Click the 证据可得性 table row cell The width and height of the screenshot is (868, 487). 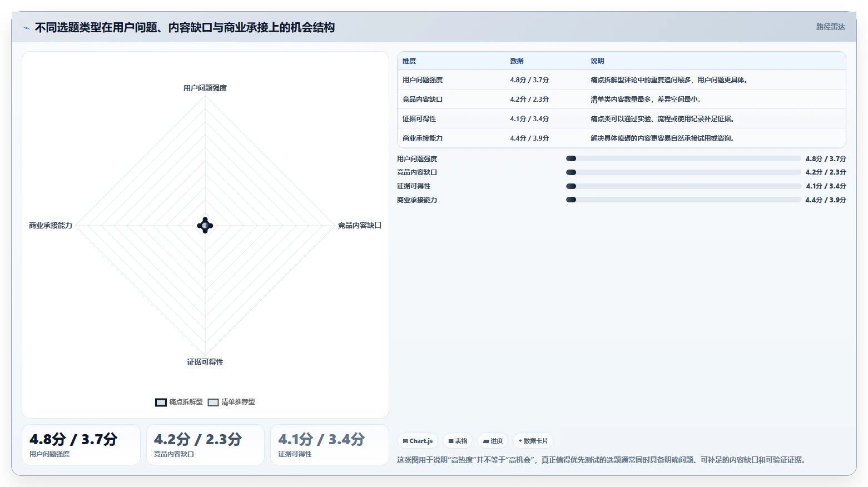[x=419, y=119]
